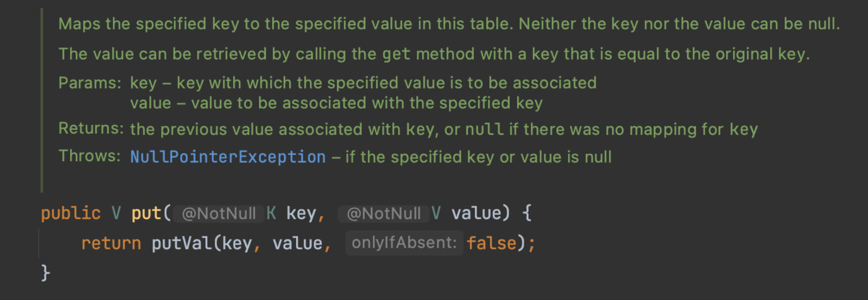
Task: Click the putVal method call
Action: pyautogui.click(x=182, y=243)
